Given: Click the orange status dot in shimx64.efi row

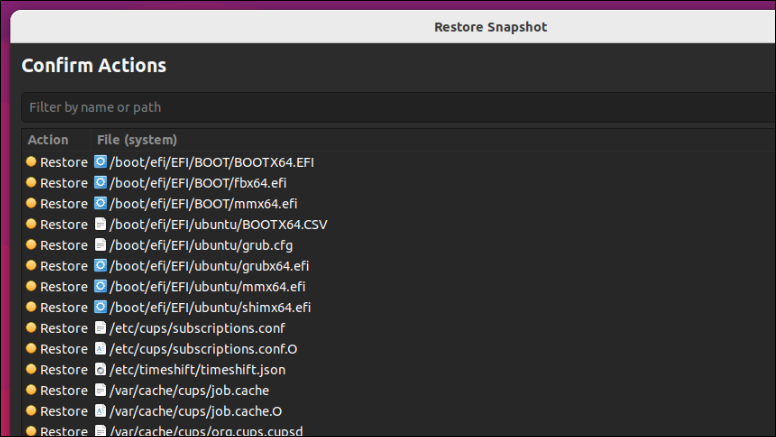Looking at the screenshot, I should coord(31,307).
